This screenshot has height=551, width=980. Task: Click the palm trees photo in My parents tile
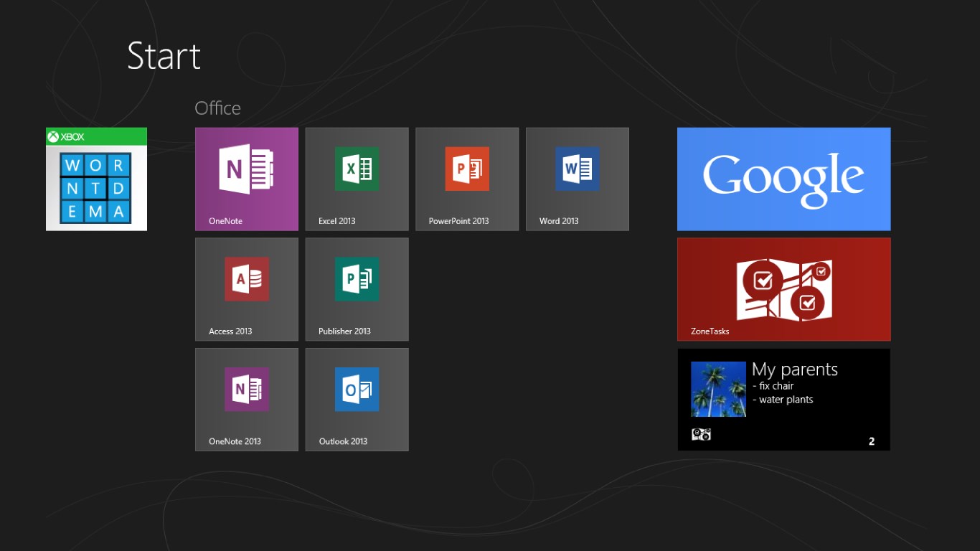coord(718,389)
